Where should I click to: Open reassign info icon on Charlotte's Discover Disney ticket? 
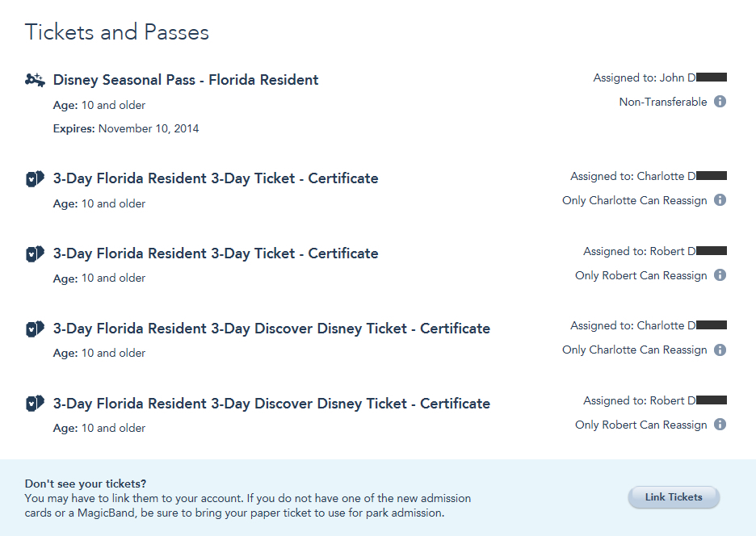coord(720,350)
